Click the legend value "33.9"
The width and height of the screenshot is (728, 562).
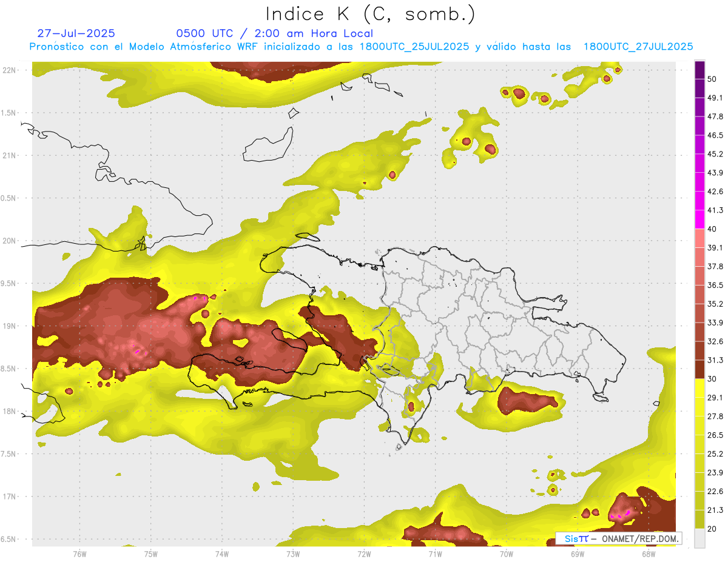click(x=715, y=323)
